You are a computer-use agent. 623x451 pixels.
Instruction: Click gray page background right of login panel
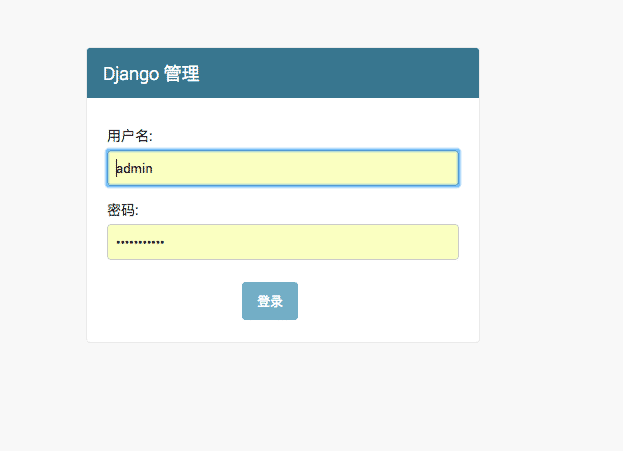(550, 200)
